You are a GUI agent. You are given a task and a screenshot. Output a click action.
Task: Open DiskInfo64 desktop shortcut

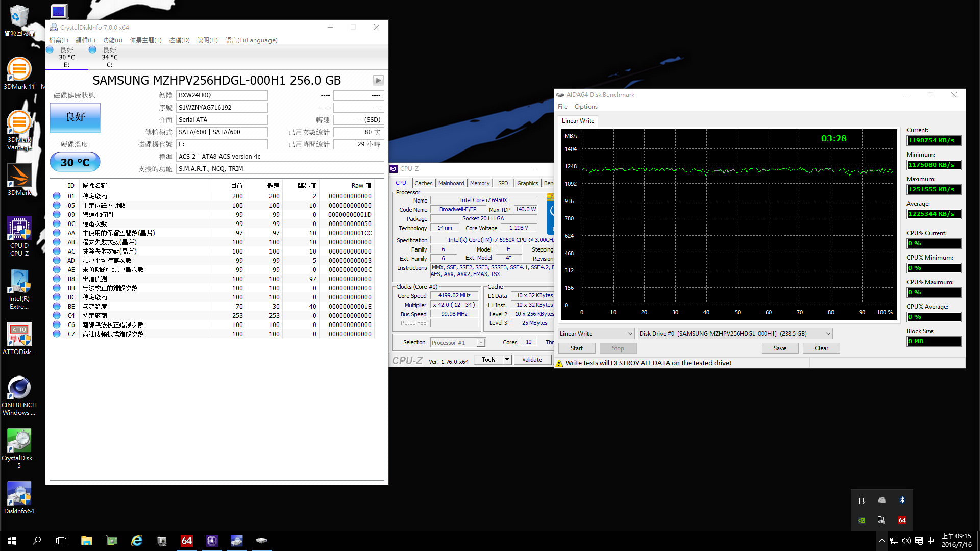coord(19,498)
